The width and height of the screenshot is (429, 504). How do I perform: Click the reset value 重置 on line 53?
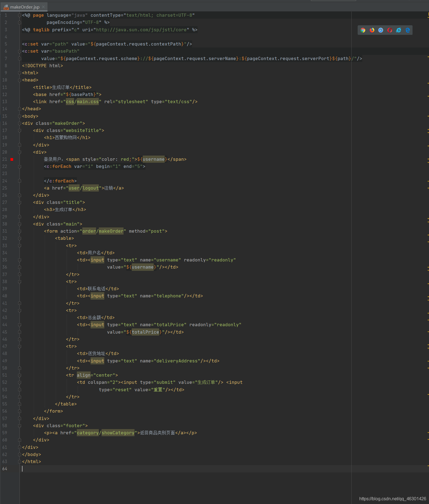pyautogui.click(x=158, y=390)
